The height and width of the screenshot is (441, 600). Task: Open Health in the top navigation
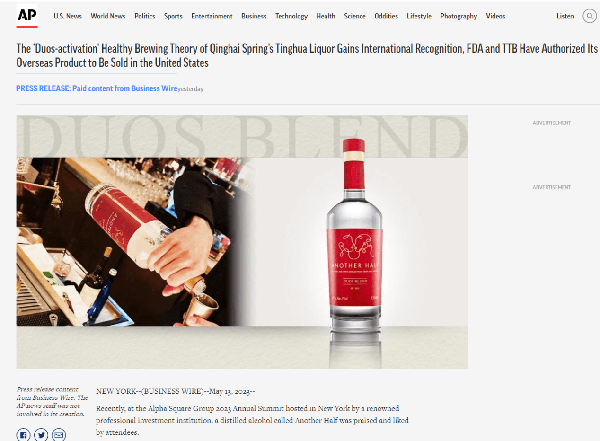coord(326,16)
